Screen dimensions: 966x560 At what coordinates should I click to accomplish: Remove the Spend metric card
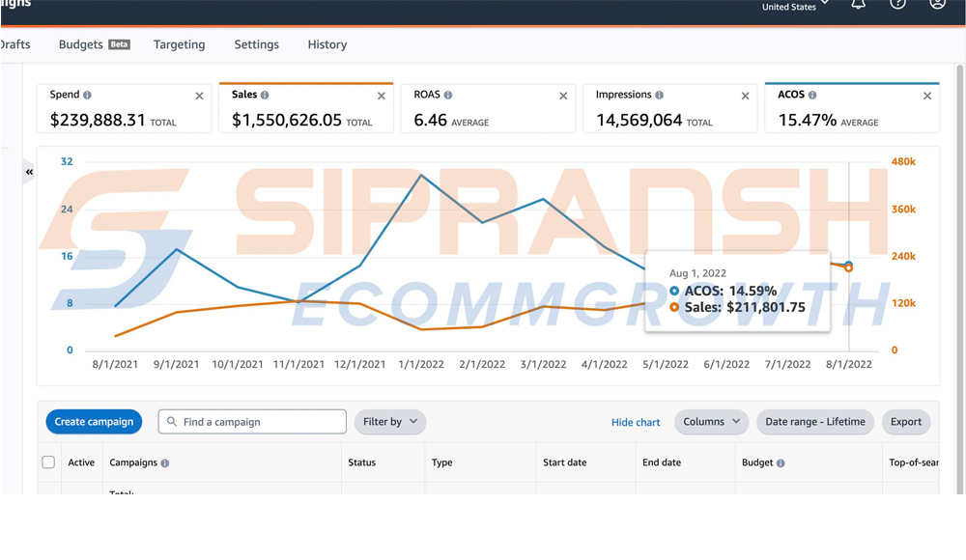coord(199,97)
